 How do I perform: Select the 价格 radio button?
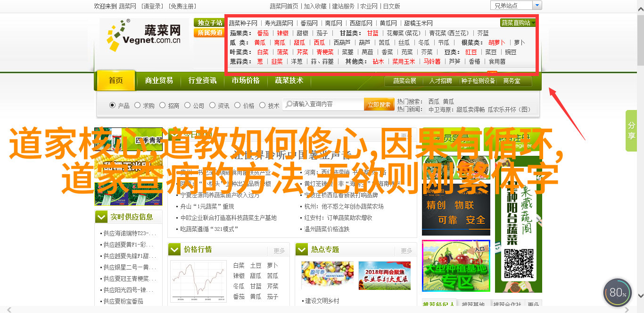click(237, 105)
